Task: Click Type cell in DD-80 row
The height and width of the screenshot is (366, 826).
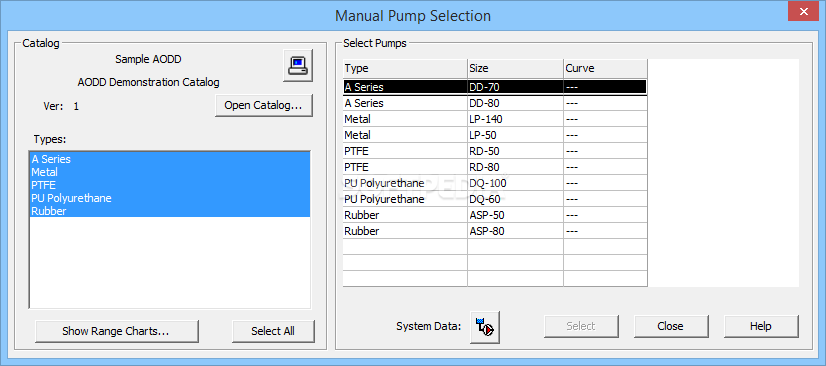Action: (405, 103)
